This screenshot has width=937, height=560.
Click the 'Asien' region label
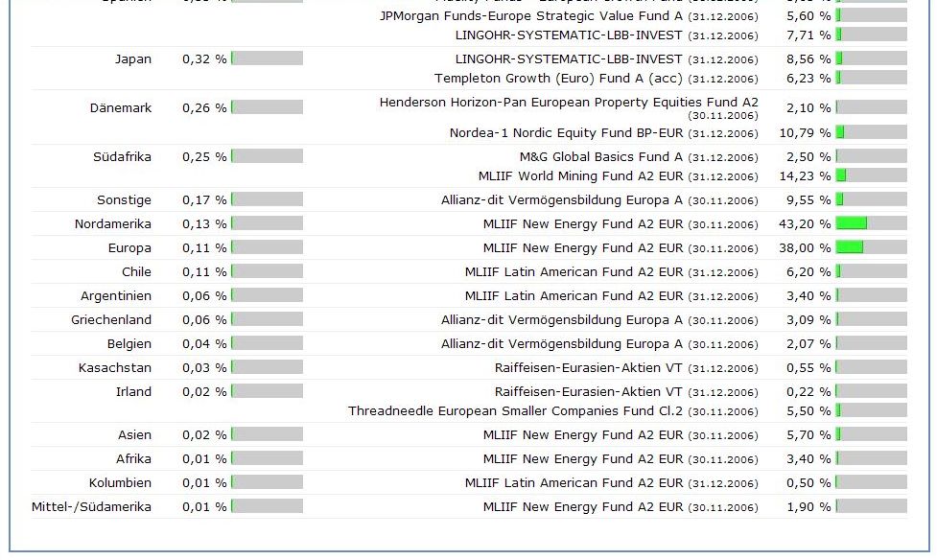tap(134, 434)
